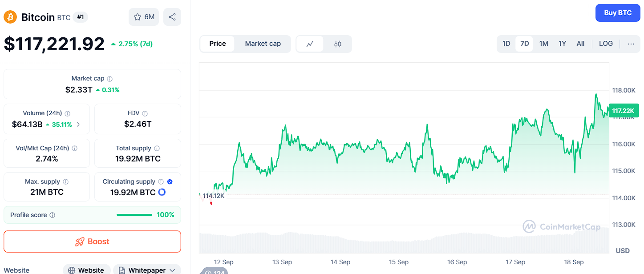Set chart range to 1M
This screenshot has height=274, width=644.
[x=543, y=44]
